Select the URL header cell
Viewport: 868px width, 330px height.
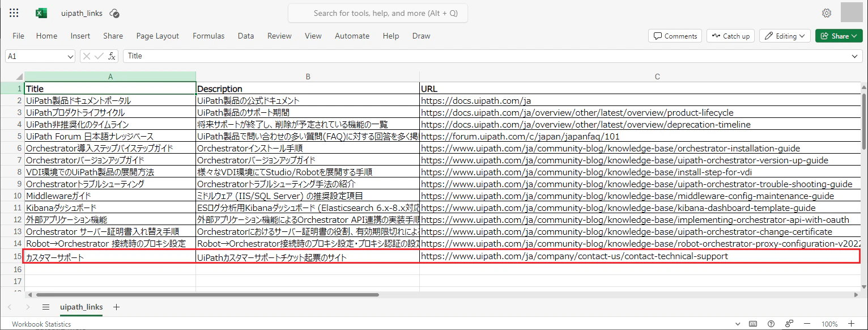point(640,88)
